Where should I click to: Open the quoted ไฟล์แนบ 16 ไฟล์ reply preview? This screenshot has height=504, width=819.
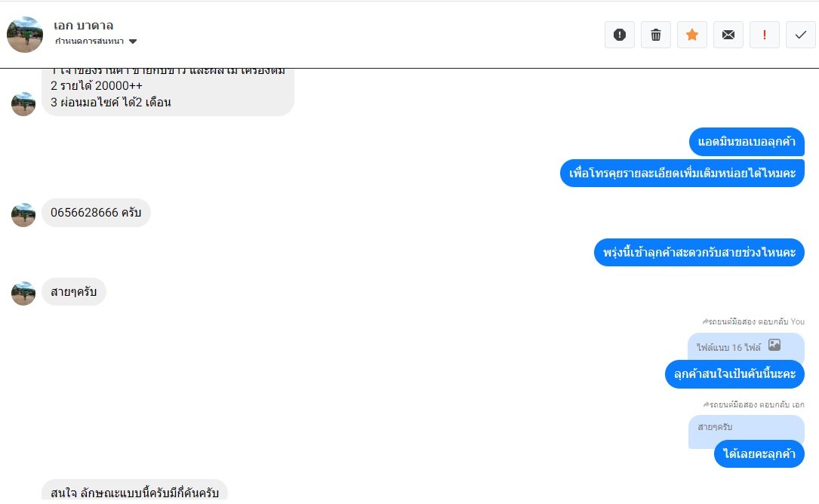[x=728, y=347]
